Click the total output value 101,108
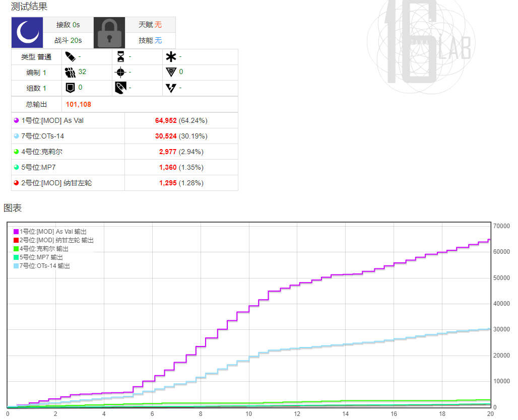The width and height of the screenshot is (518, 420). tap(78, 104)
